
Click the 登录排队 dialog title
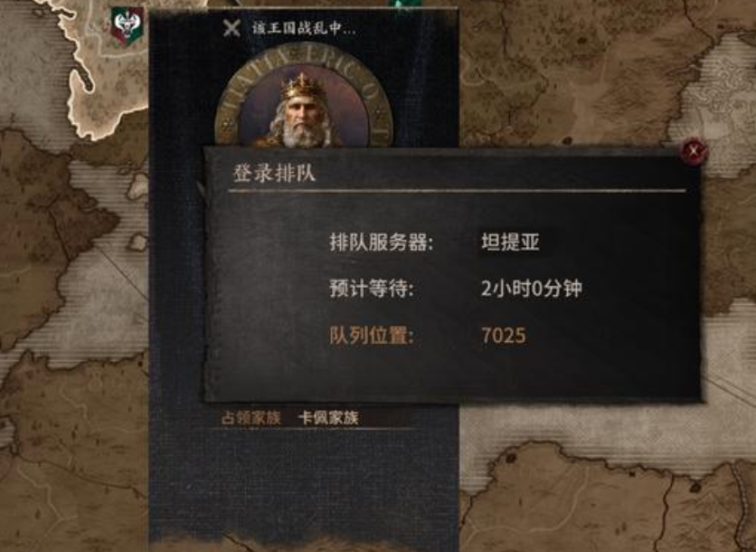274,174
